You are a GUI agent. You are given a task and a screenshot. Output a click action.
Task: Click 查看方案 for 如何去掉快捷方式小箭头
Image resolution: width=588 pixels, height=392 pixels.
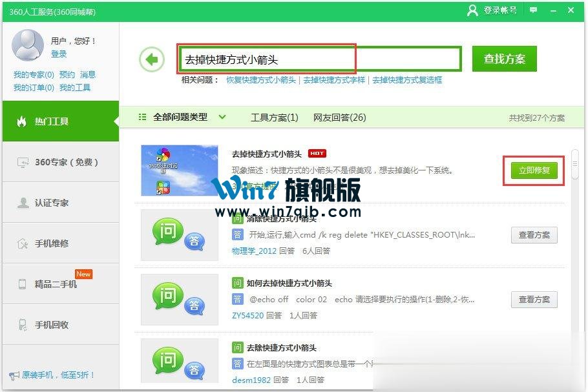pos(534,300)
